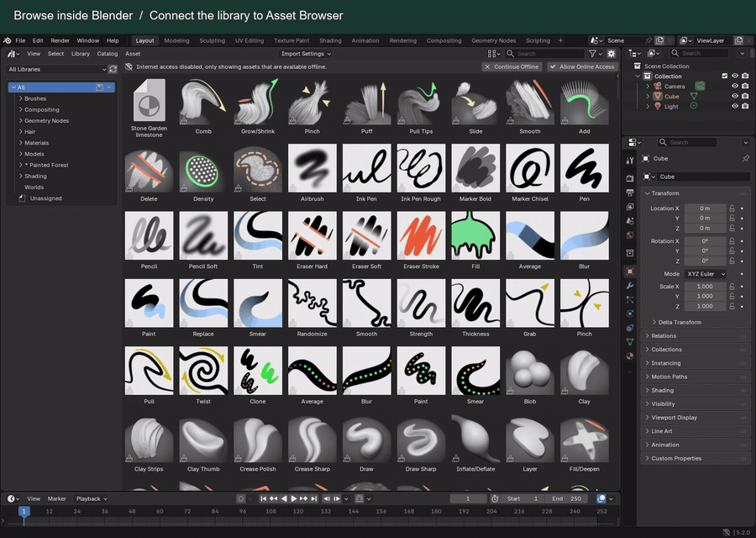
Task: Open the Tool properties tab icon
Action: point(630,161)
